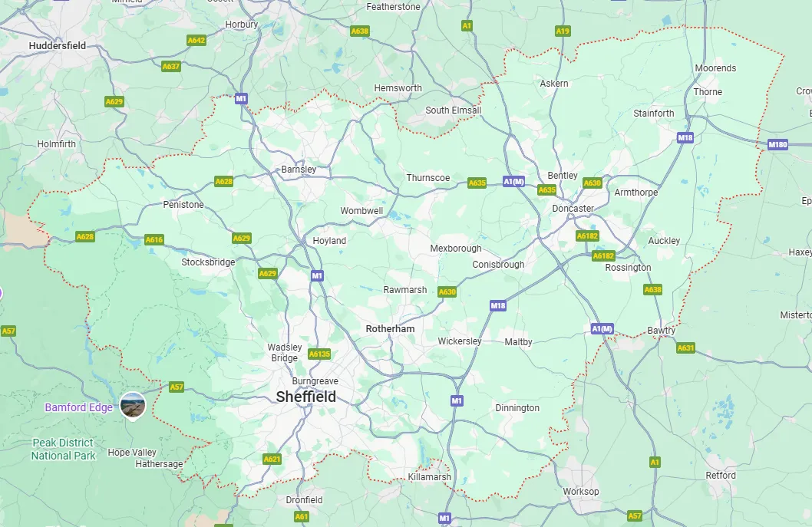This screenshot has width=812, height=527.
Task: Click the A57 badge near Bamford Edge
Action: (x=177, y=387)
